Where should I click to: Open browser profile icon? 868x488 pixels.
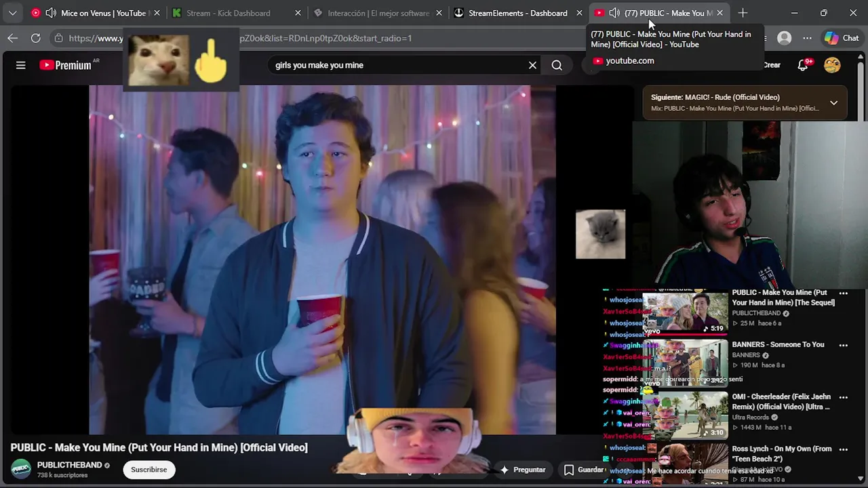[785, 38]
